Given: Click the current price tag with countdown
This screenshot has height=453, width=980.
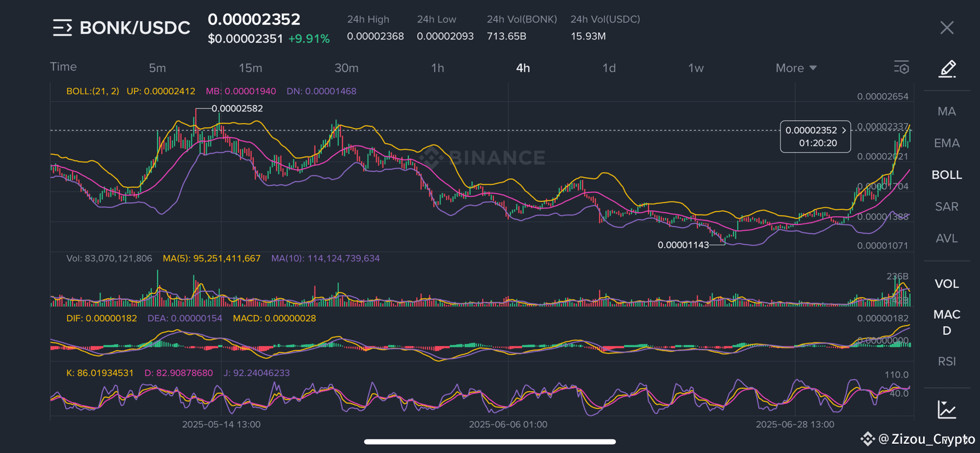Looking at the screenshot, I should point(815,137).
